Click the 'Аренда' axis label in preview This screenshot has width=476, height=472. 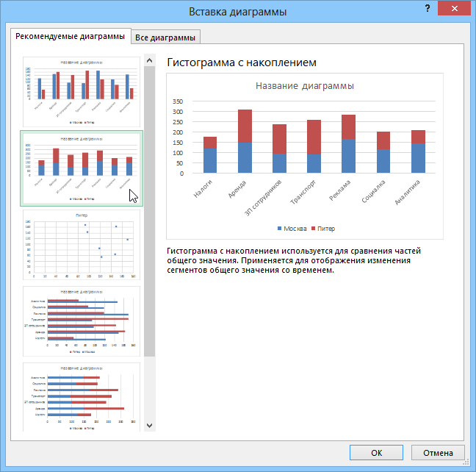point(237,189)
